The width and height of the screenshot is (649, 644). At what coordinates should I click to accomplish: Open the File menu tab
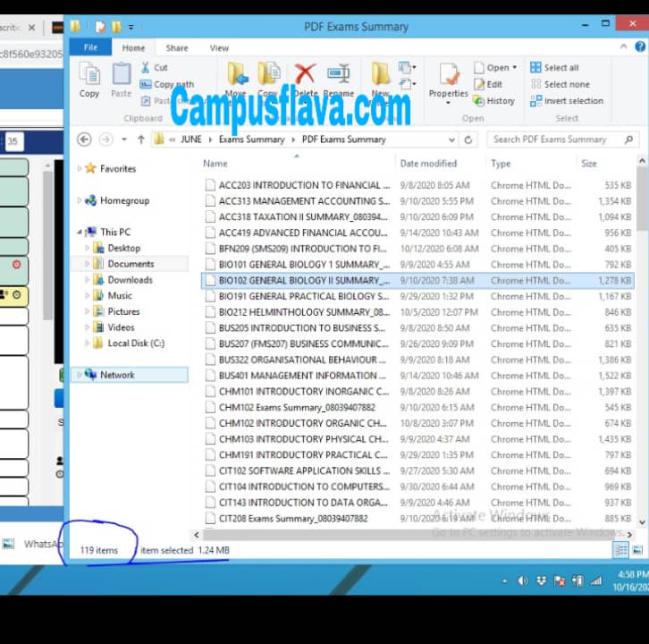[90, 47]
